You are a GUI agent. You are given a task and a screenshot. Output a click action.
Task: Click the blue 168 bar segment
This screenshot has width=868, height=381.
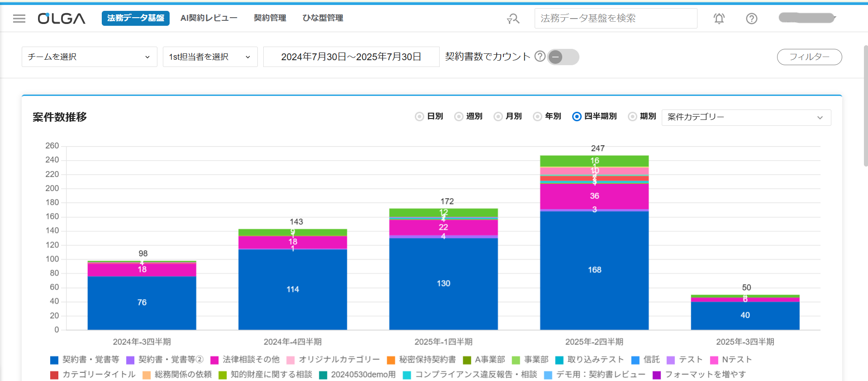pos(594,270)
